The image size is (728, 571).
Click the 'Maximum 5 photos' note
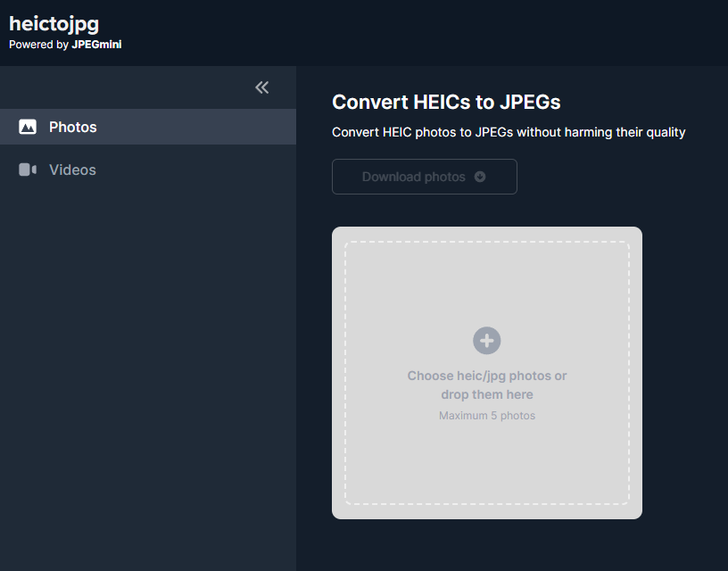(487, 416)
